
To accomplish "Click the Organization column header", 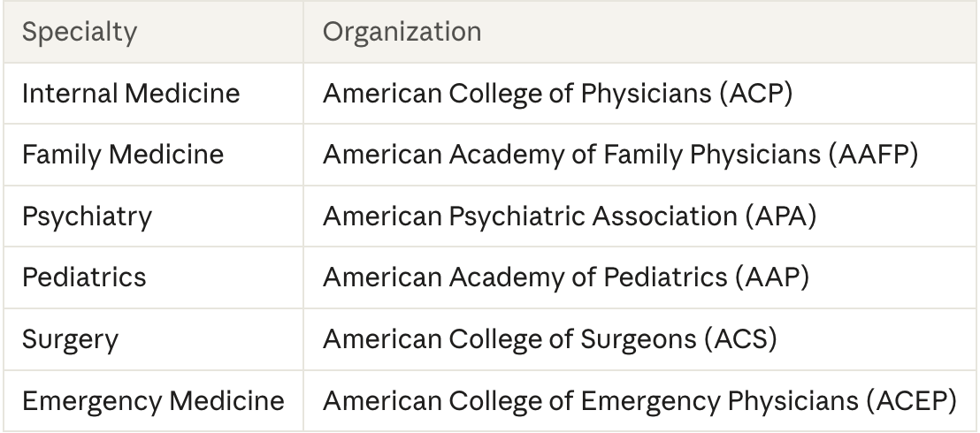I will click(640, 32).
